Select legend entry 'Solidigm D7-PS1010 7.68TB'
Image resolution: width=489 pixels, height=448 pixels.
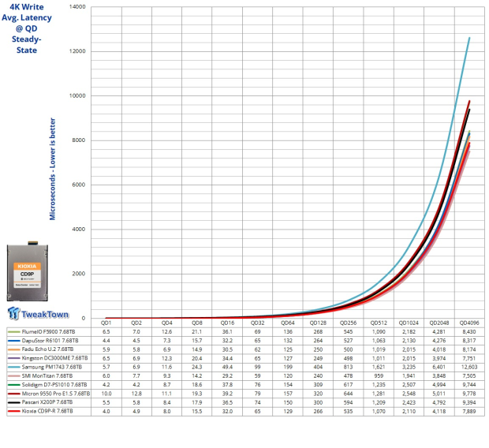(x=54, y=385)
